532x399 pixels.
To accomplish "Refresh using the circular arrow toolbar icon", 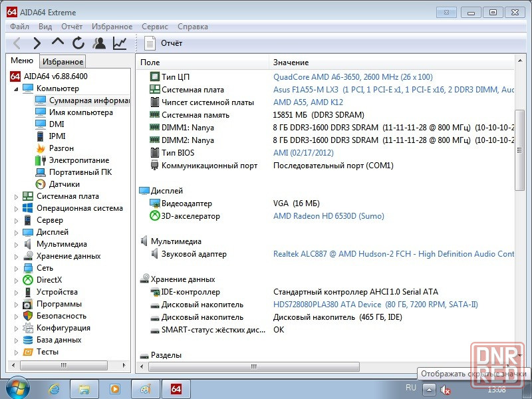I will tap(78, 43).
